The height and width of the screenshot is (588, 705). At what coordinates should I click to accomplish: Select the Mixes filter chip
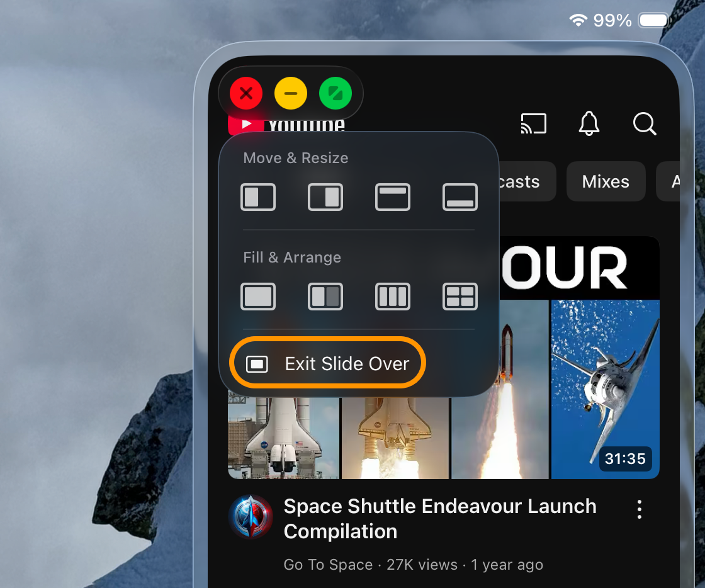(x=606, y=181)
